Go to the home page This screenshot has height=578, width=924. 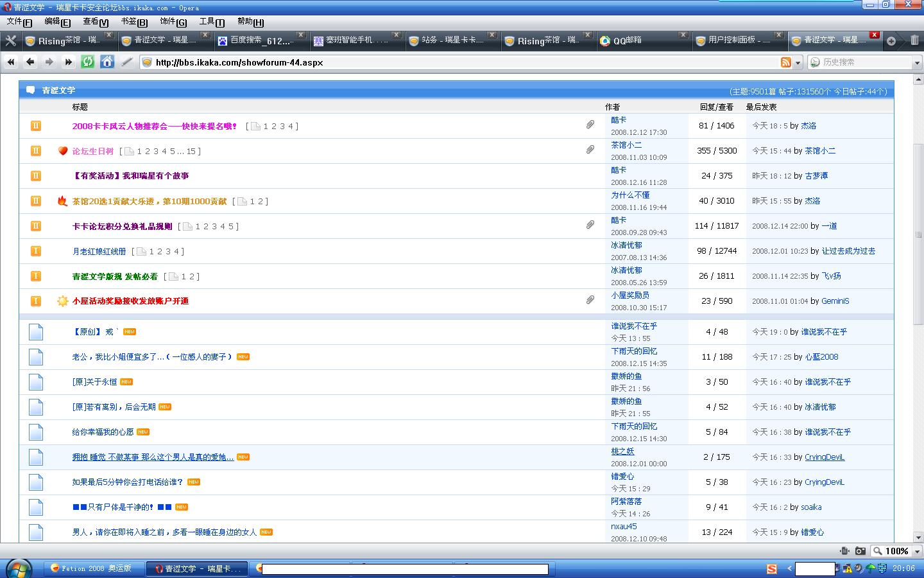(x=107, y=62)
